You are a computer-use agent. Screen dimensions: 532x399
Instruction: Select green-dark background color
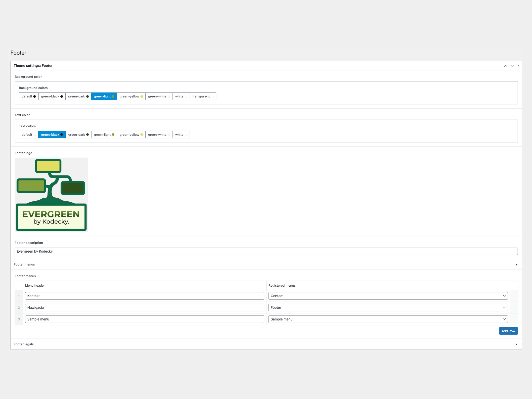78,96
